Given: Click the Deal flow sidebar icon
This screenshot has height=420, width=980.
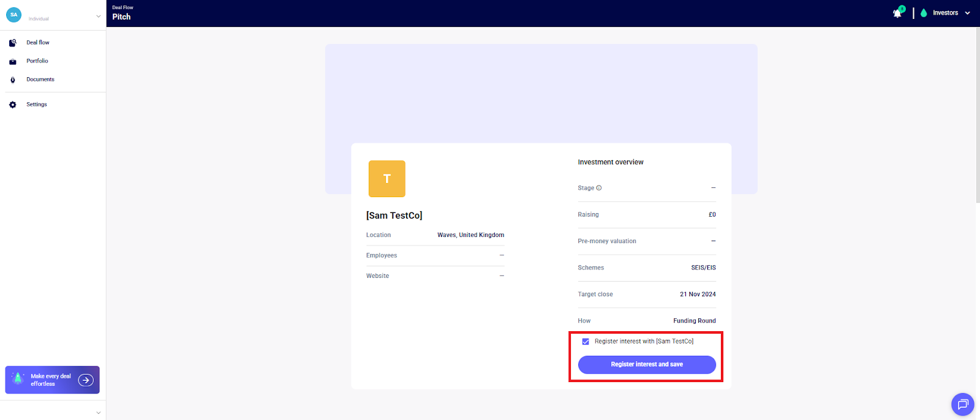Looking at the screenshot, I should (x=13, y=43).
